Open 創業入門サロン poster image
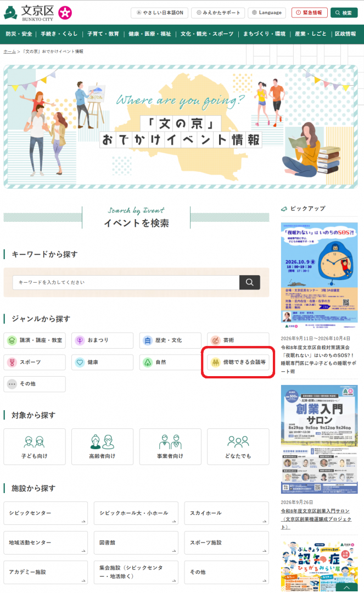This screenshot has width=364, height=593. tap(320, 439)
